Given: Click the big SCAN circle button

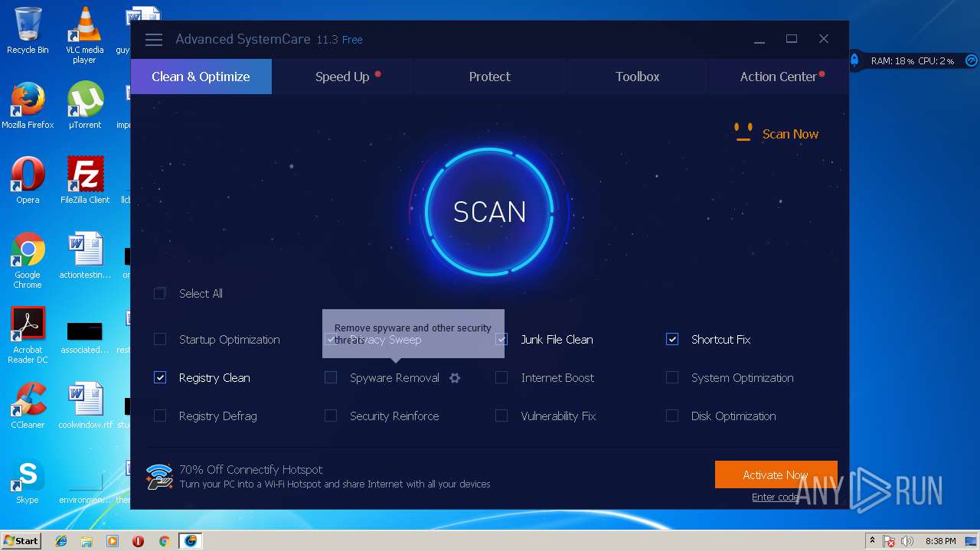Looking at the screenshot, I should click(490, 212).
